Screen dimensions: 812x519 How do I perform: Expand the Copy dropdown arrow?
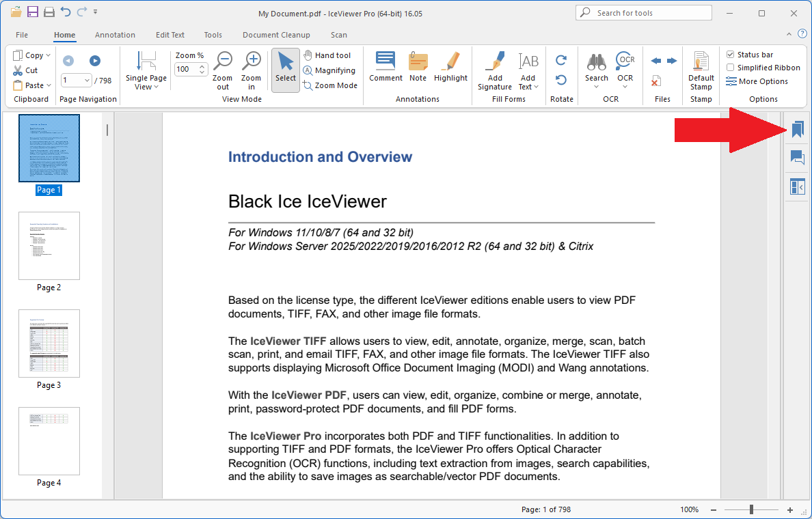coord(48,55)
